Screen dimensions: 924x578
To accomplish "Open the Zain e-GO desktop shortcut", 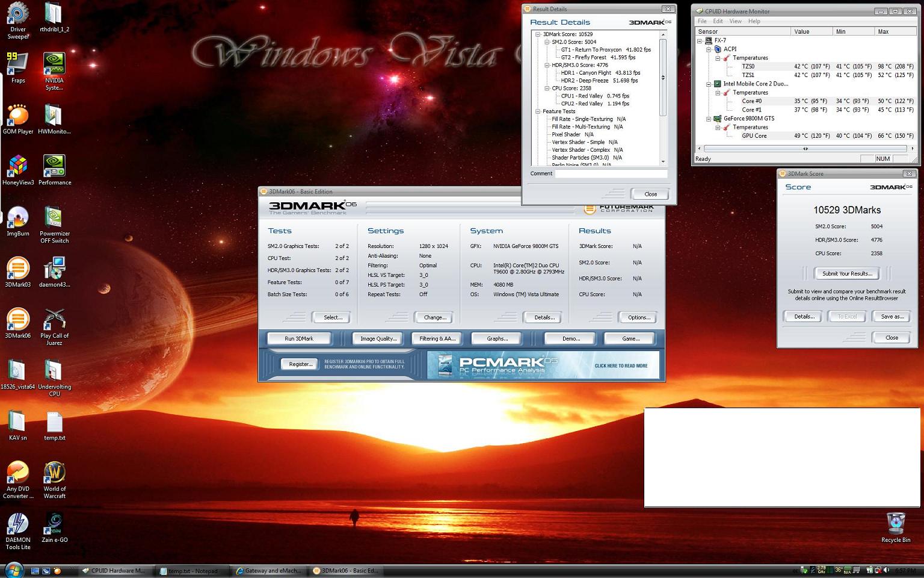I will [54, 527].
